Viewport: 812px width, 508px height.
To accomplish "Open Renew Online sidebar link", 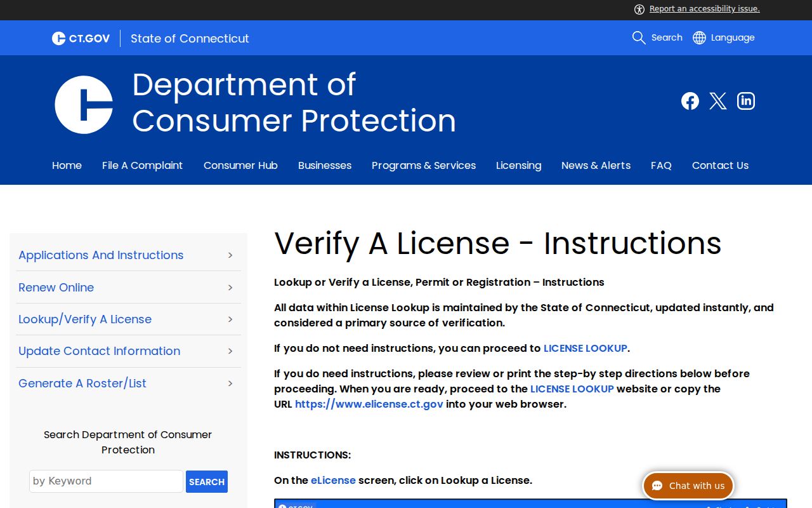I will (56, 288).
